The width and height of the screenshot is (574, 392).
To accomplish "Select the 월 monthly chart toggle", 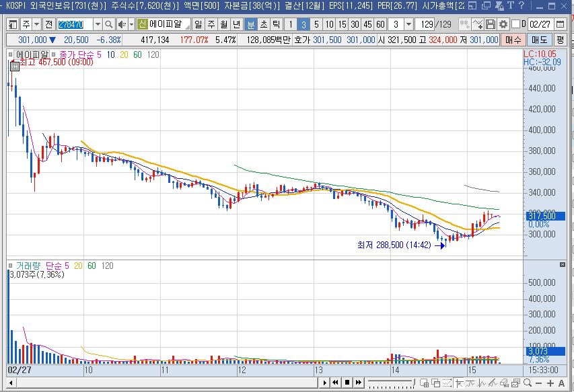I will [224, 24].
